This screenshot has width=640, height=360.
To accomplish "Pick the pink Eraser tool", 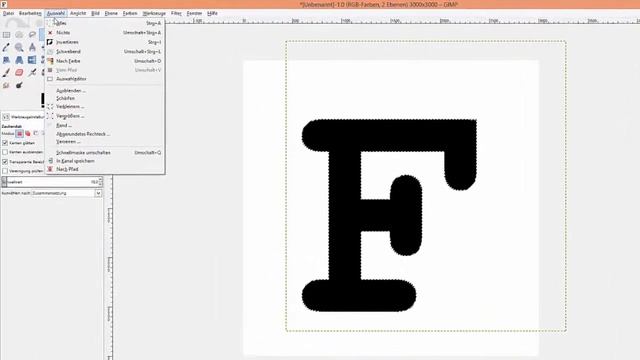I will 19,73.
